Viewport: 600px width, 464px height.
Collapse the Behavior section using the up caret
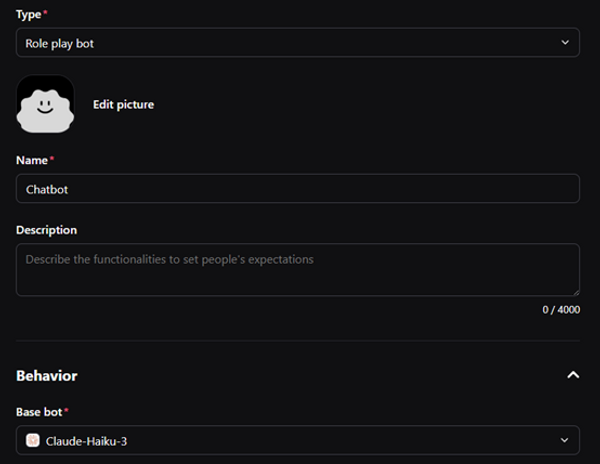[573, 375]
